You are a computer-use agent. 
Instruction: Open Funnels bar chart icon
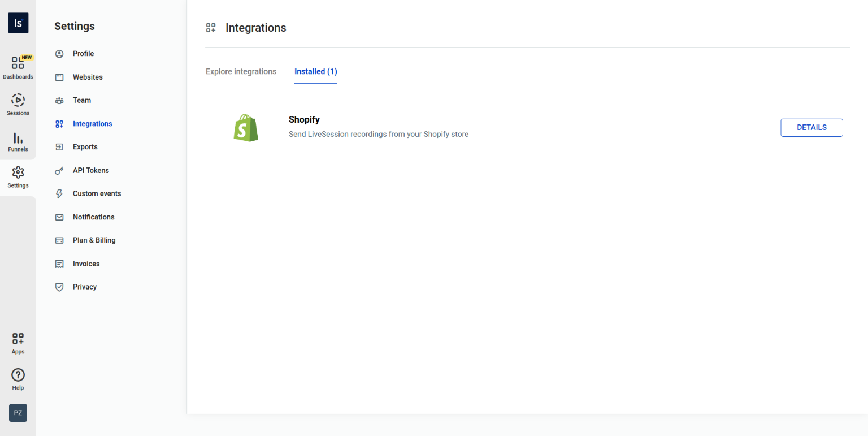pyautogui.click(x=18, y=138)
